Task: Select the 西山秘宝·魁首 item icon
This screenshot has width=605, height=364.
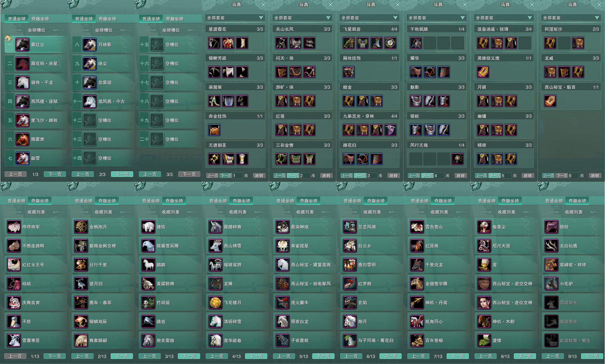Action: click(550, 101)
